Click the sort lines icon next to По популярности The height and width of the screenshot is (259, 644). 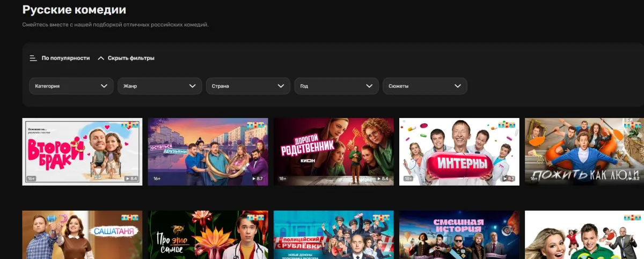pos(33,58)
